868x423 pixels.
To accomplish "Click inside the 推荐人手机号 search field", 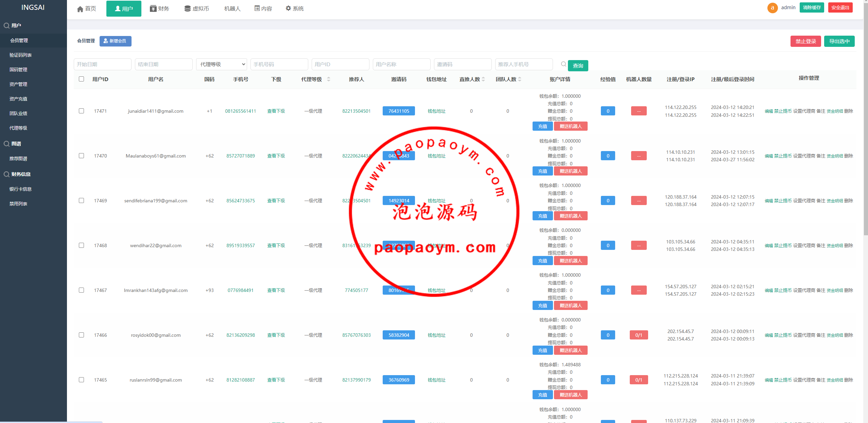I will pyautogui.click(x=524, y=64).
